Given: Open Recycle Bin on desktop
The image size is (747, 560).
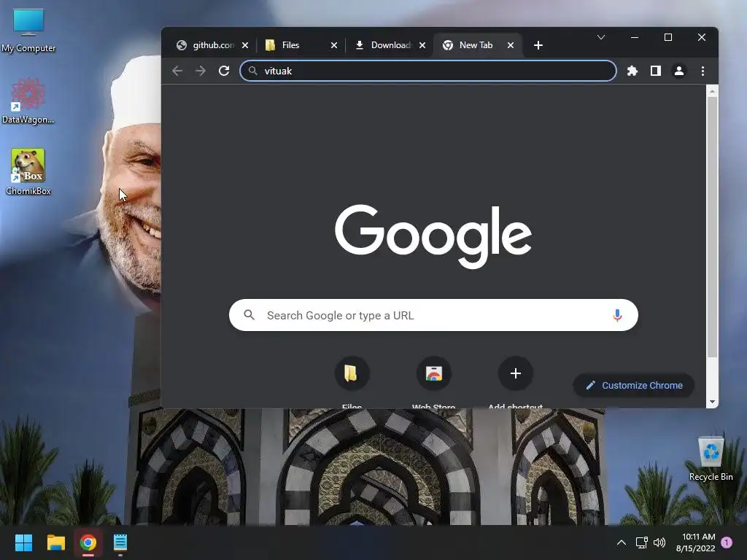Looking at the screenshot, I should tap(711, 459).
